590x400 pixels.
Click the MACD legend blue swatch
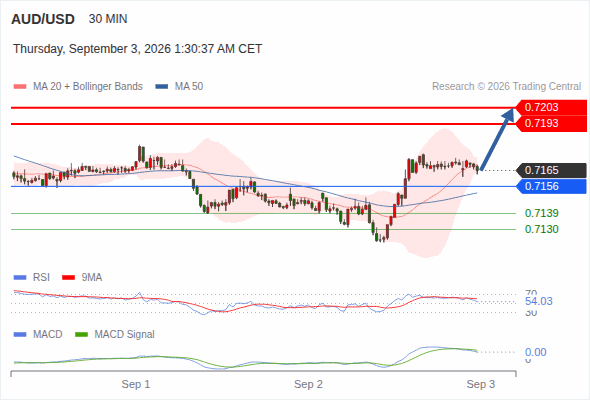point(20,335)
